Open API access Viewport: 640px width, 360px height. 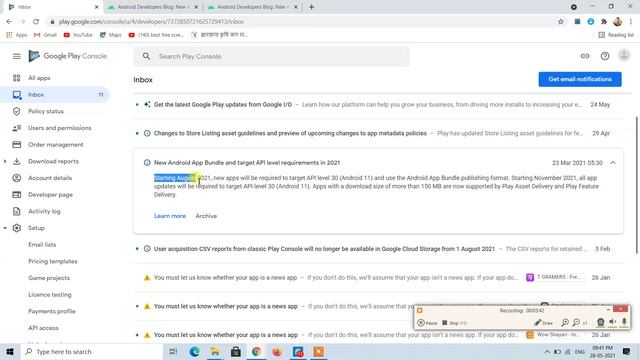(x=43, y=328)
